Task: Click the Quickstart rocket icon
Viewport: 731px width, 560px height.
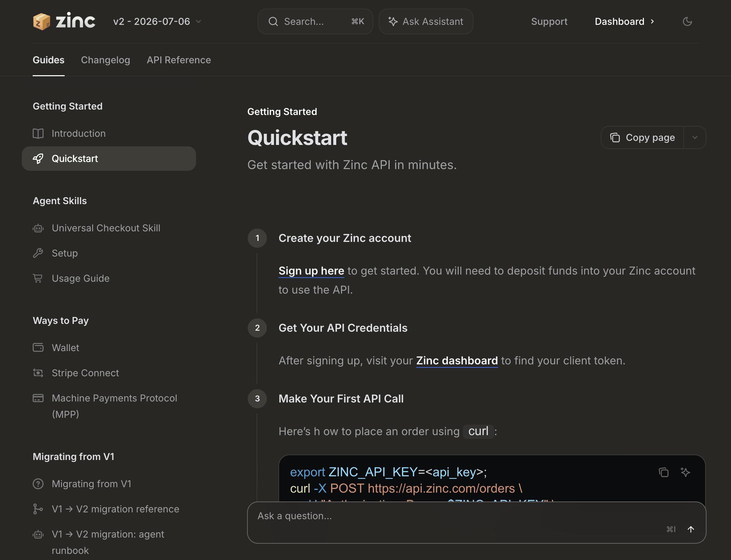Action: coord(38,159)
